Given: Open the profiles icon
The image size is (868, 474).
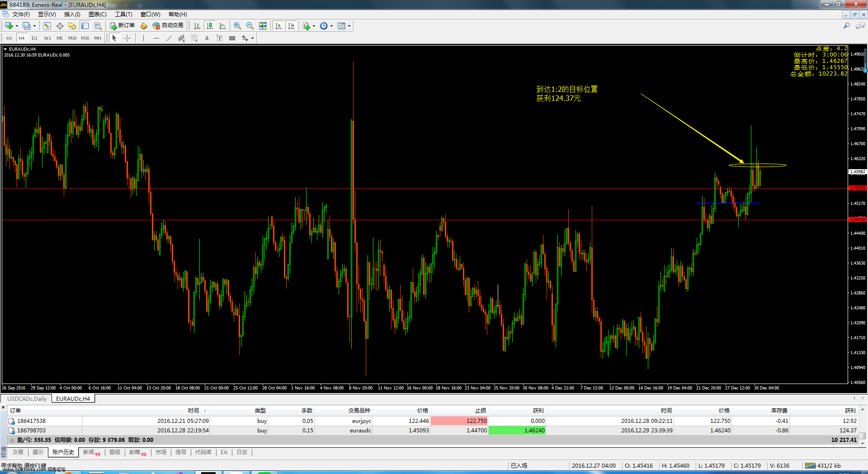Looking at the screenshot, I should click(26, 26).
